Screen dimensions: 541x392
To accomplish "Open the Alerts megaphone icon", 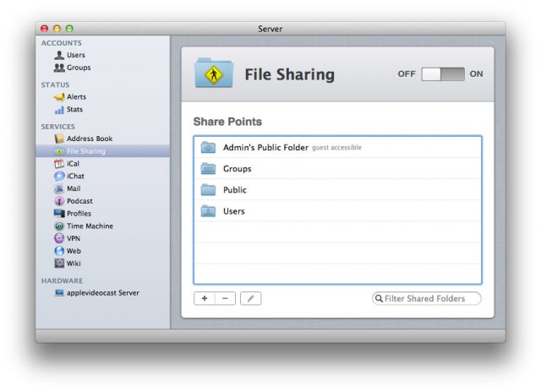I will 59,97.
